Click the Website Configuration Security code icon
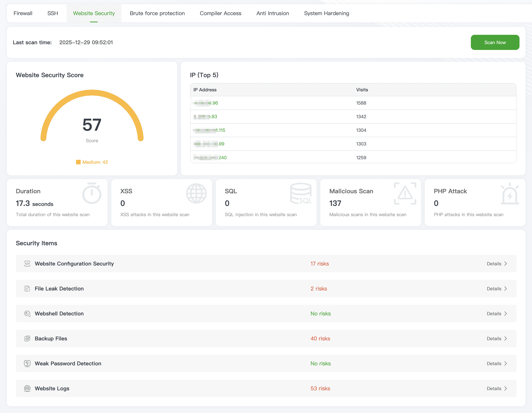The height and width of the screenshot is (413, 532). 27,264
